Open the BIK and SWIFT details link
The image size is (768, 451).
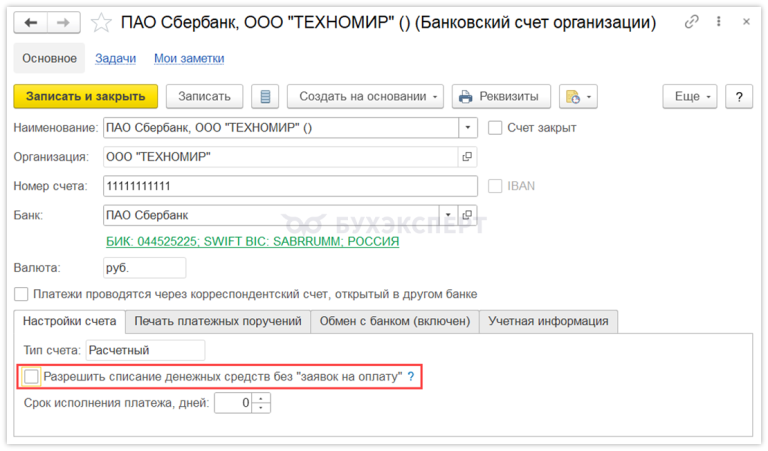(252, 242)
